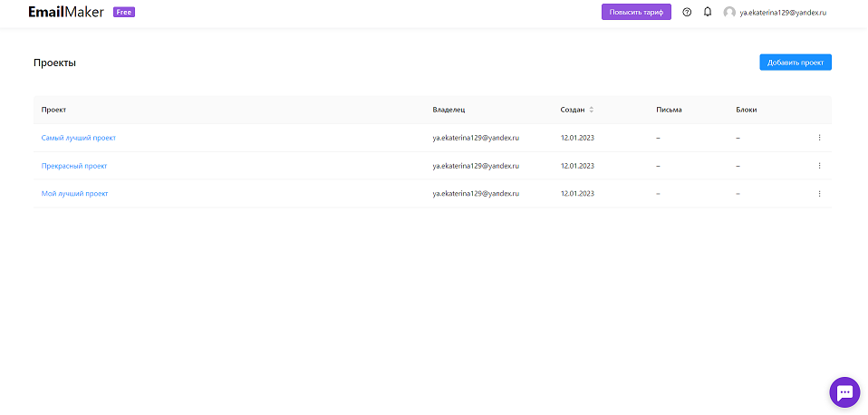
Task: Click the Добавить проект button
Action: [795, 63]
